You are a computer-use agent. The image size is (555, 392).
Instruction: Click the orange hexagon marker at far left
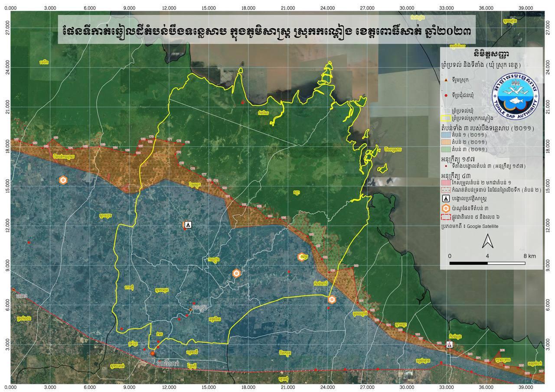click(63, 180)
